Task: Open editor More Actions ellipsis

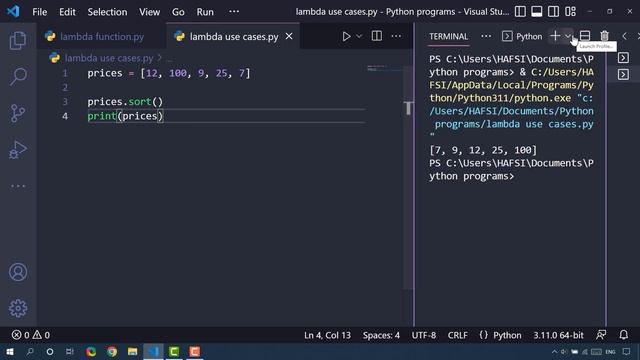Action: 396,36
